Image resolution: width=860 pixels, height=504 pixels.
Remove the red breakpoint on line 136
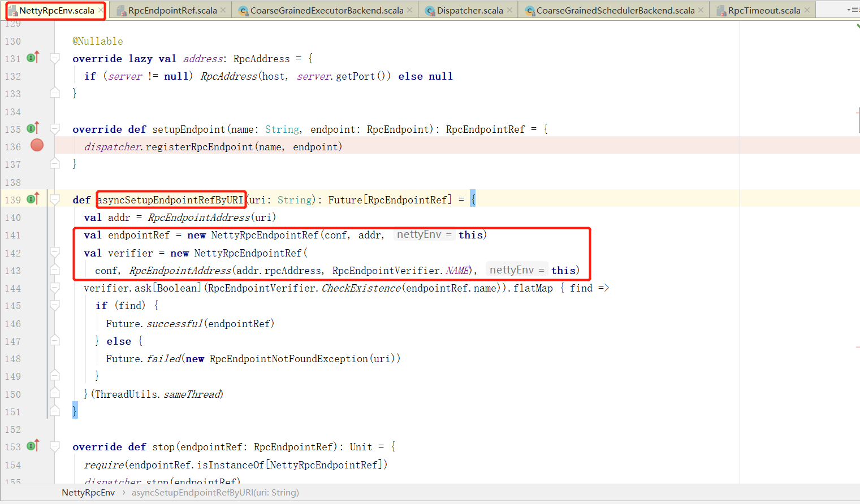(37, 146)
